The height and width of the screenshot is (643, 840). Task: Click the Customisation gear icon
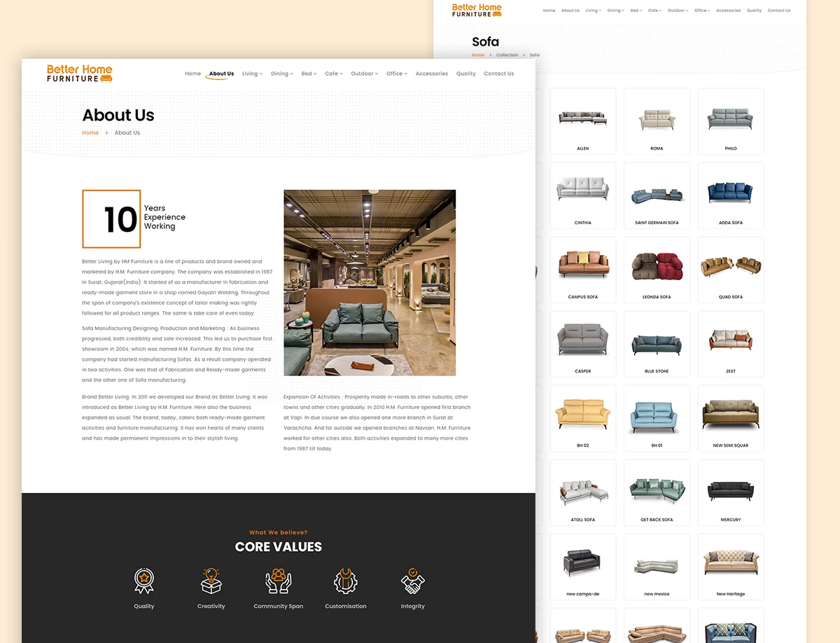click(x=345, y=581)
